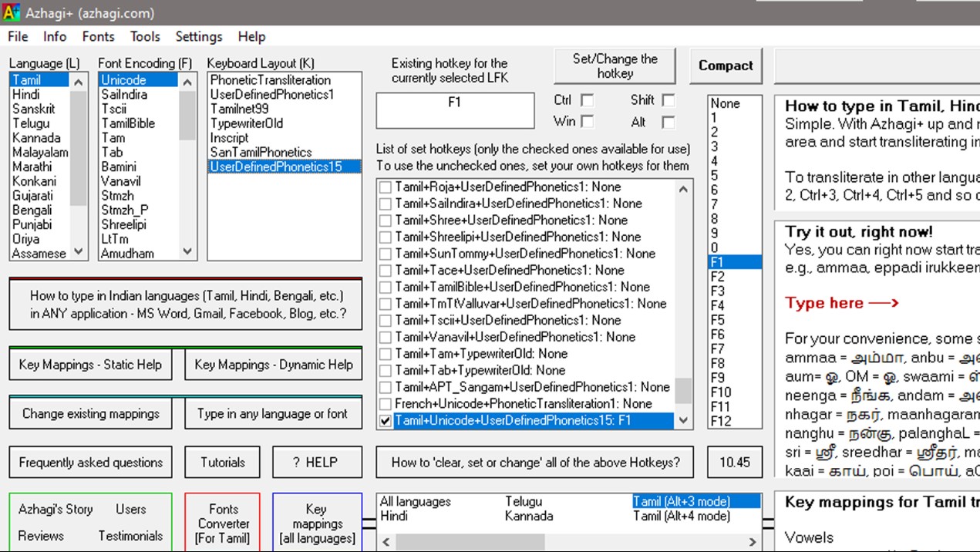Image resolution: width=980 pixels, height=552 pixels.
Task: Check the Tamil+Tam+TypewriterOld hotkey box
Action: coord(386,354)
